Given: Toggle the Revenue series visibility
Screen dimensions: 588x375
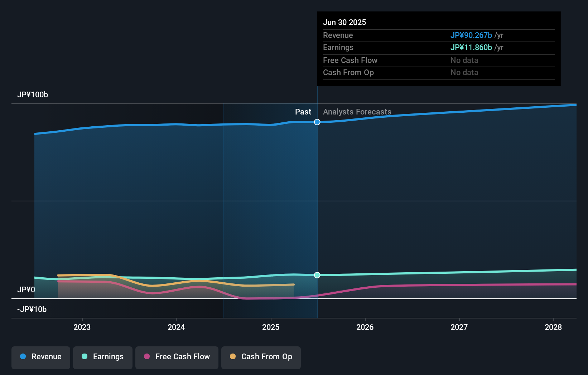Looking at the screenshot, I should [x=40, y=357].
